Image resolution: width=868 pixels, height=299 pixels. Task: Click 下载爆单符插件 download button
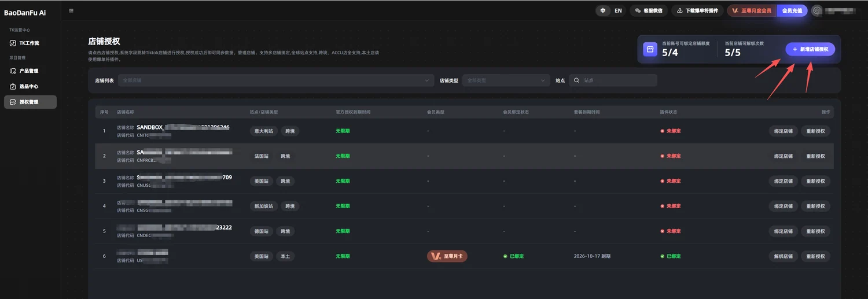(x=697, y=10)
